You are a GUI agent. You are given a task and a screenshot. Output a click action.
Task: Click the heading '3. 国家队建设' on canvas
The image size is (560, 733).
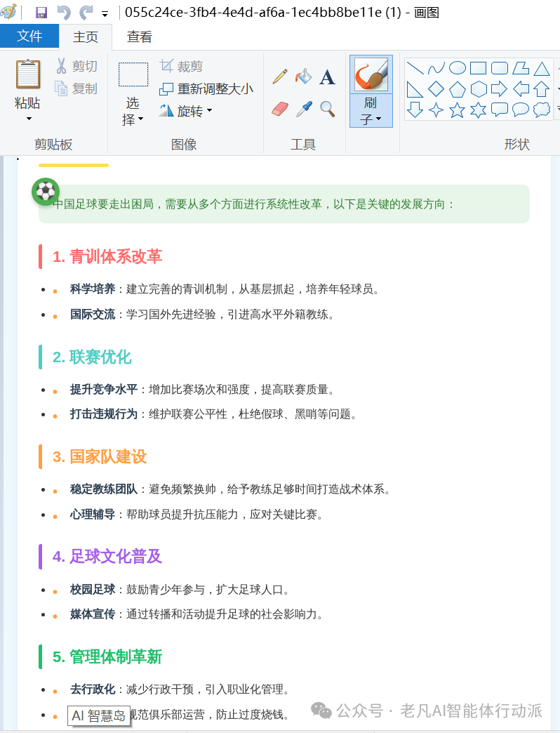click(x=100, y=457)
